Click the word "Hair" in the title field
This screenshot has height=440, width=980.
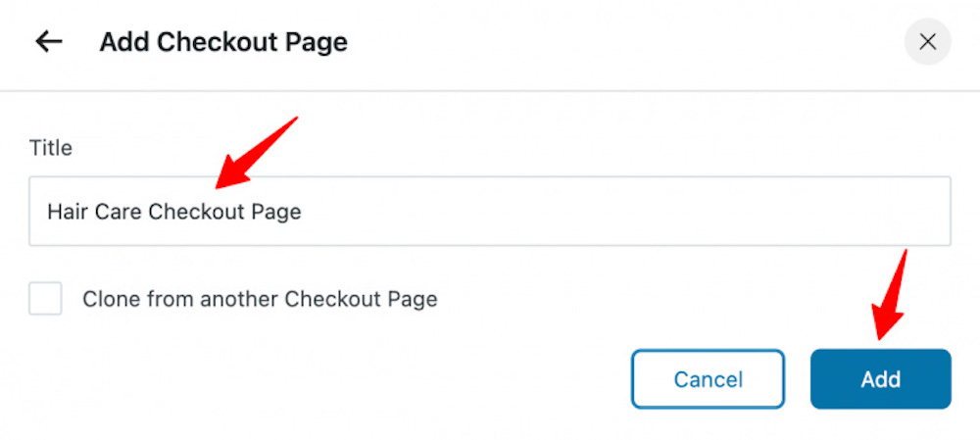tap(68, 212)
